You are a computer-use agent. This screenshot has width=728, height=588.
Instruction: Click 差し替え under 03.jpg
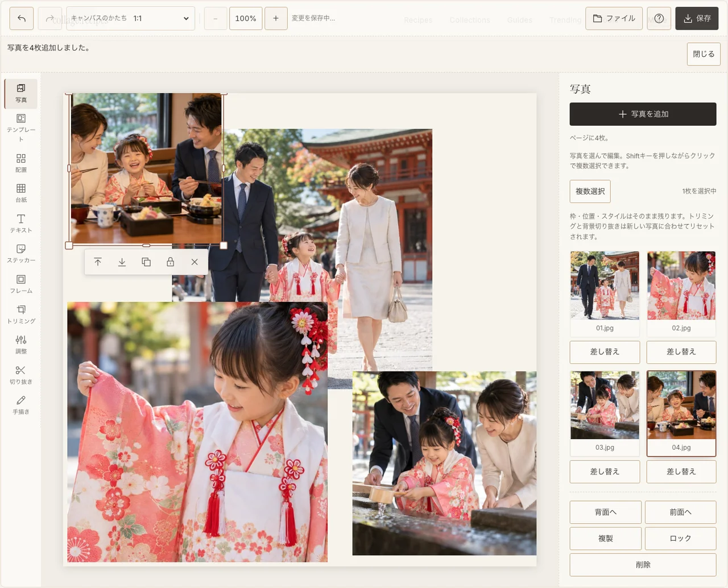pyautogui.click(x=605, y=472)
